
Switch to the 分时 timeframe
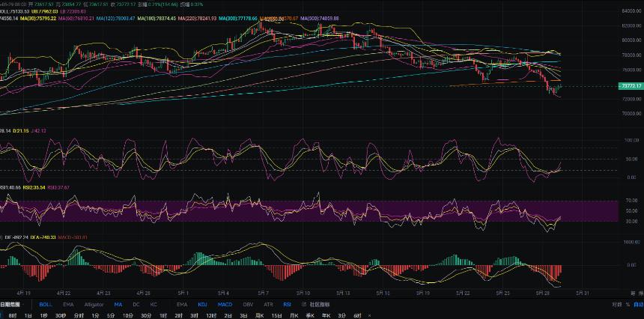point(79,315)
